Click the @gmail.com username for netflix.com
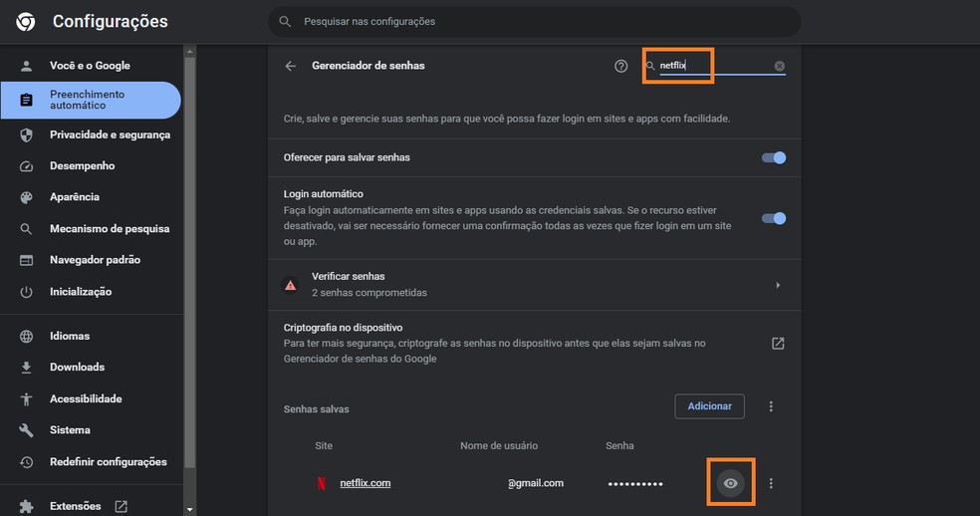Image resolution: width=980 pixels, height=516 pixels. (x=536, y=483)
